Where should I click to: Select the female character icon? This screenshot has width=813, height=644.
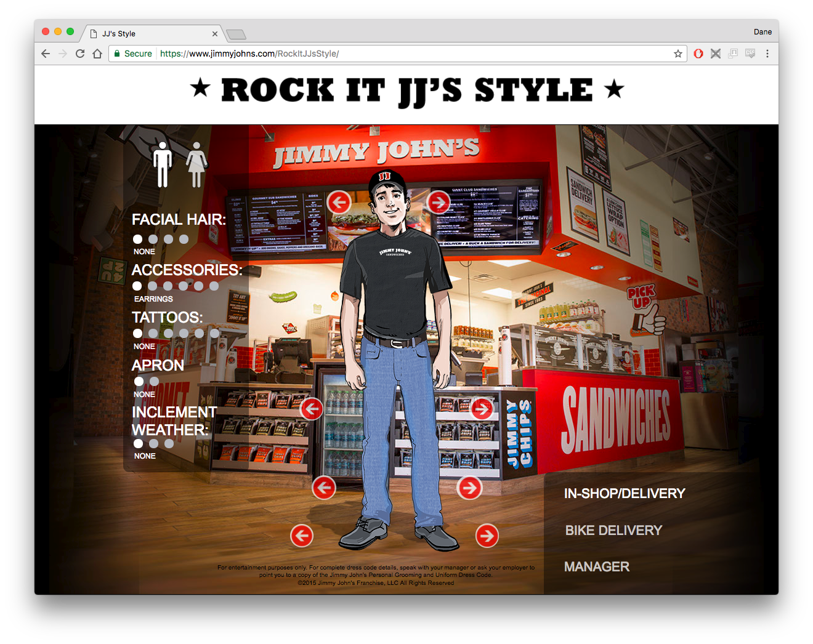pyautogui.click(x=196, y=164)
